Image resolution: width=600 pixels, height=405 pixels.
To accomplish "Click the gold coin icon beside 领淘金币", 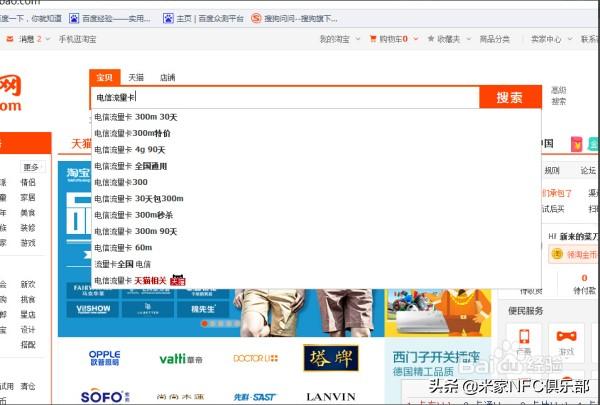I will coord(557,254).
